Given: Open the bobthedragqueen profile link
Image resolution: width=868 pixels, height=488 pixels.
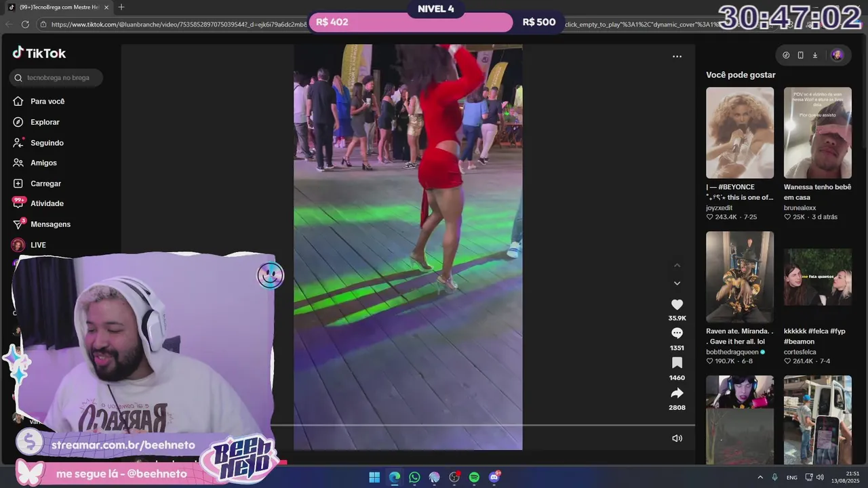Looking at the screenshot, I should click(x=732, y=352).
